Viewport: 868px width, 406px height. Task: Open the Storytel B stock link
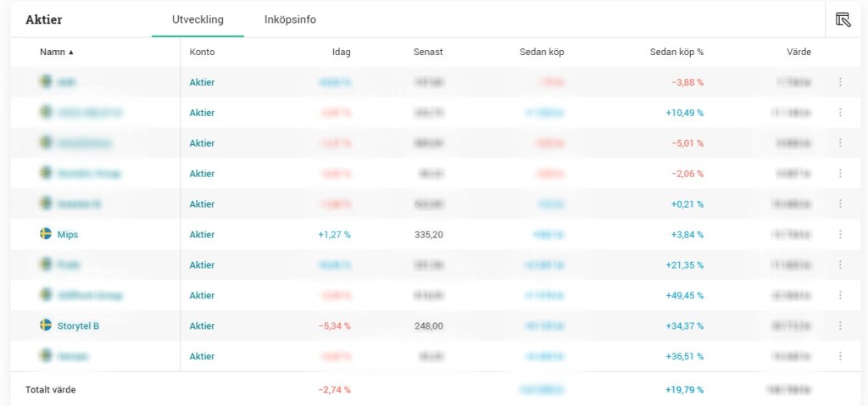pyautogui.click(x=79, y=325)
